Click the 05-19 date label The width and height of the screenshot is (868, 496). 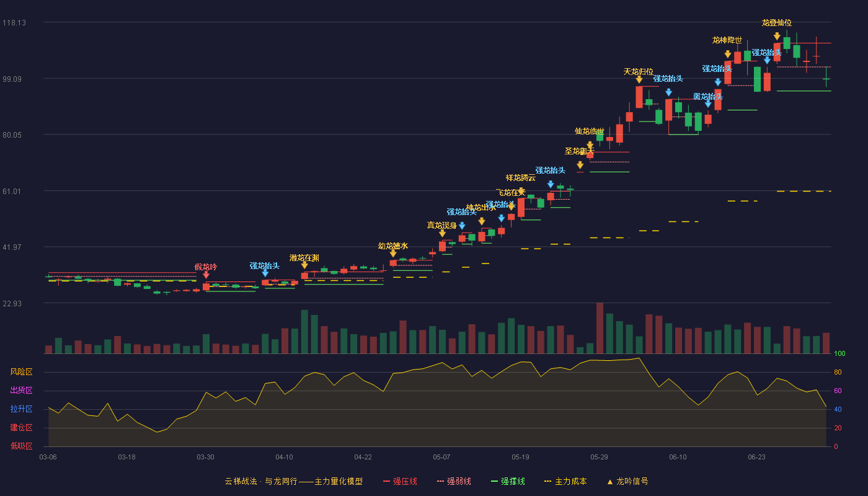(520, 457)
